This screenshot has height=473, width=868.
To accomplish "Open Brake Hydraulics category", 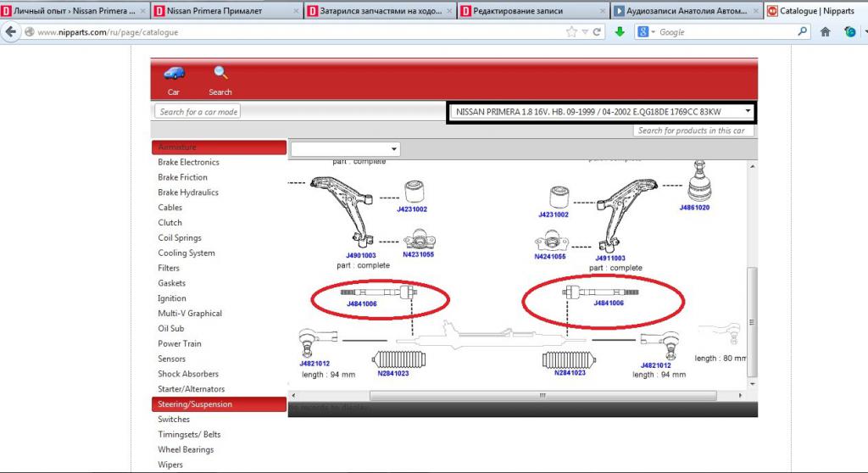I will click(187, 192).
